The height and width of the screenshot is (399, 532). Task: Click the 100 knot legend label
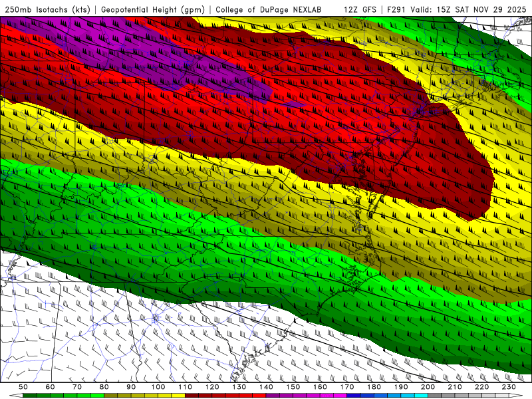tap(158, 387)
